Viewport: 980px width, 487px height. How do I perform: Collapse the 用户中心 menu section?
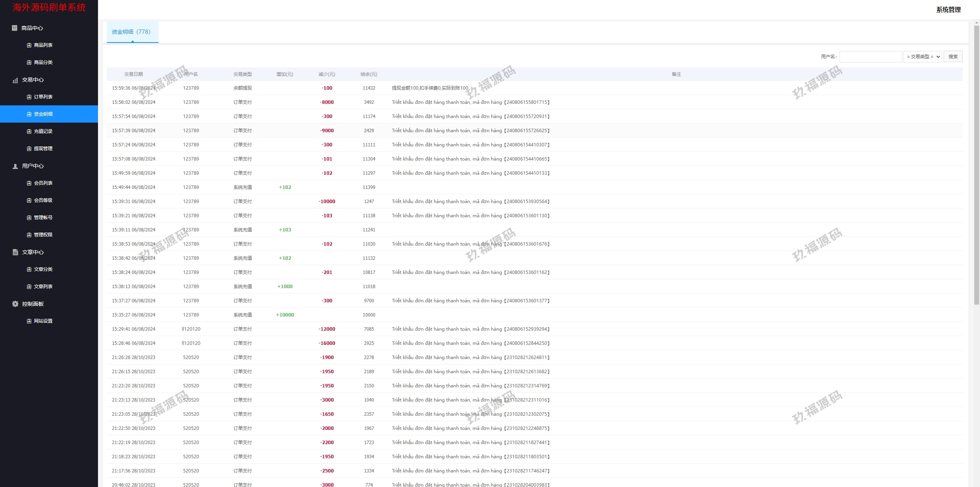click(33, 166)
